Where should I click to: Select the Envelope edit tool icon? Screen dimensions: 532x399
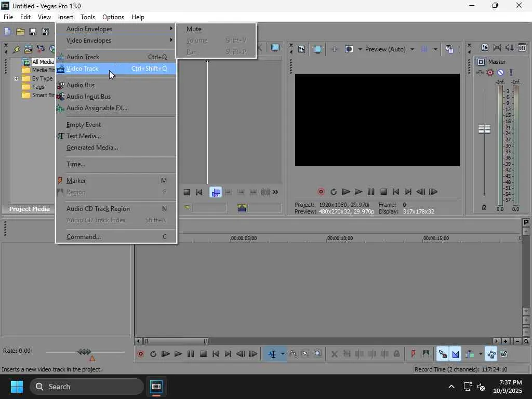[x=293, y=354]
